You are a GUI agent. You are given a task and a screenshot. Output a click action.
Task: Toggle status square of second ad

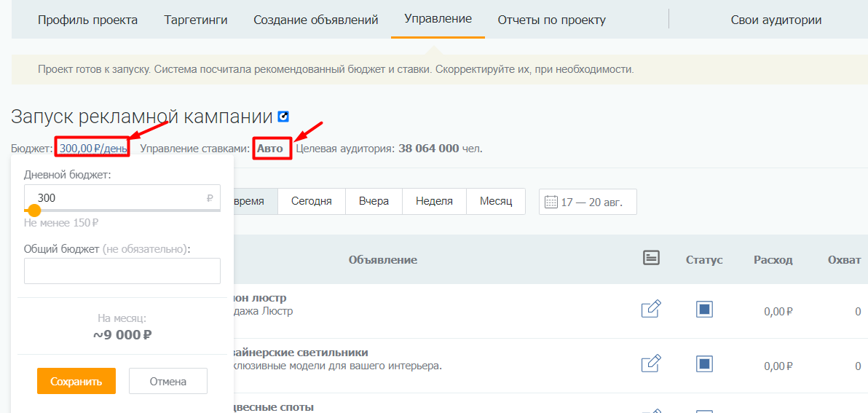point(704,364)
